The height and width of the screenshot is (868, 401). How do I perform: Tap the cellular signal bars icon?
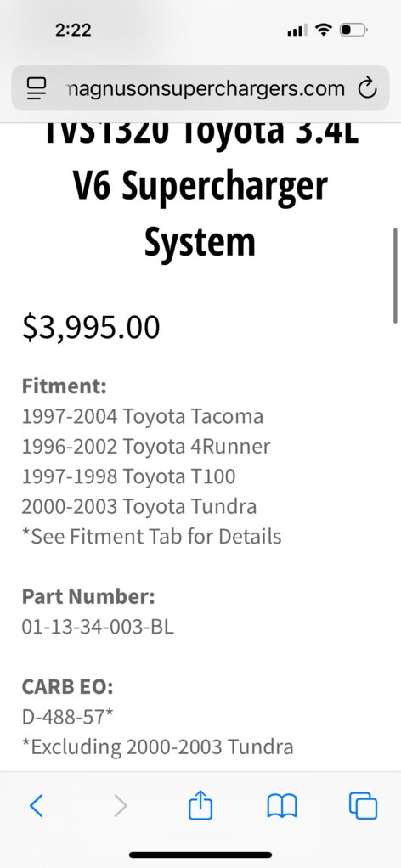pyautogui.click(x=297, y=30)
